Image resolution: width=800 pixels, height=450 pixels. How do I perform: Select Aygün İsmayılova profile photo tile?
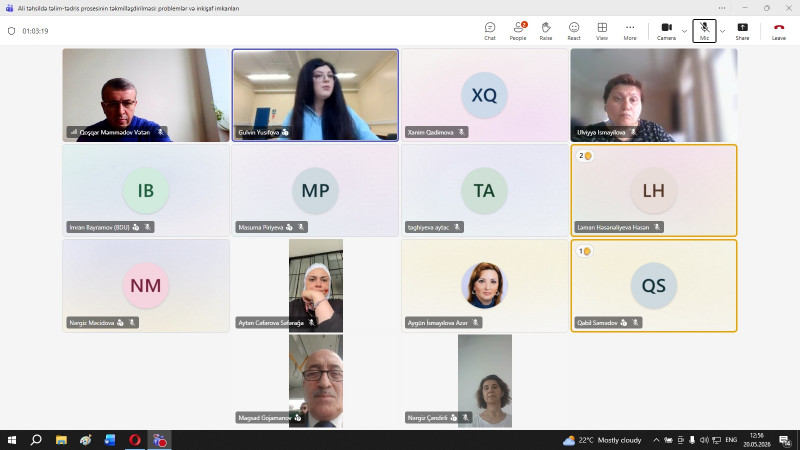tap(484, 285)
